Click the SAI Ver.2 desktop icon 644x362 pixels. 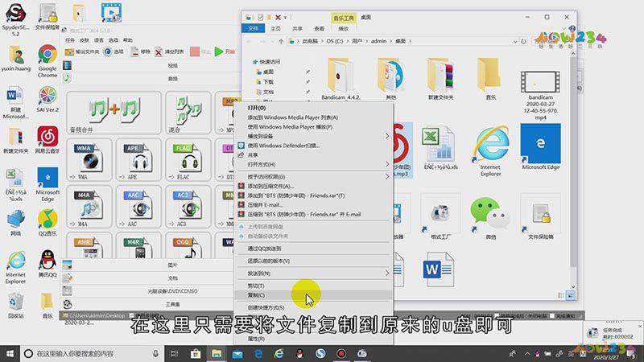coord(47,99)
